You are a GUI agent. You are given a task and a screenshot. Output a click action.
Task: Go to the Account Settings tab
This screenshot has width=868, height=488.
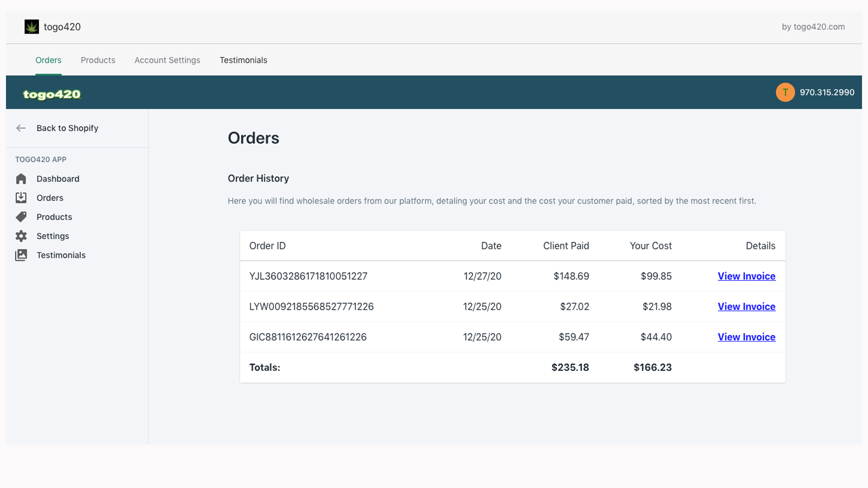click(x=167, y=60)
